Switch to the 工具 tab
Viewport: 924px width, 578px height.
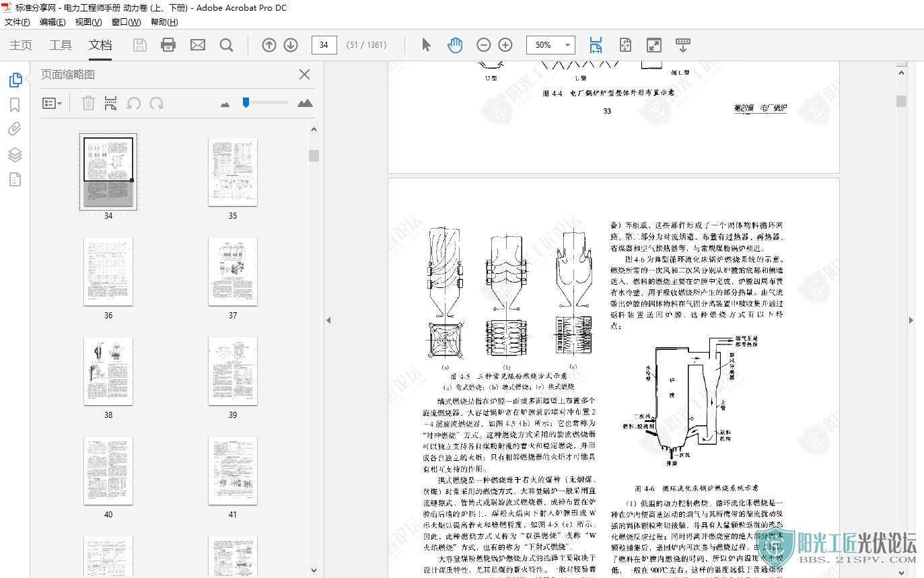(x=61, y=45)
